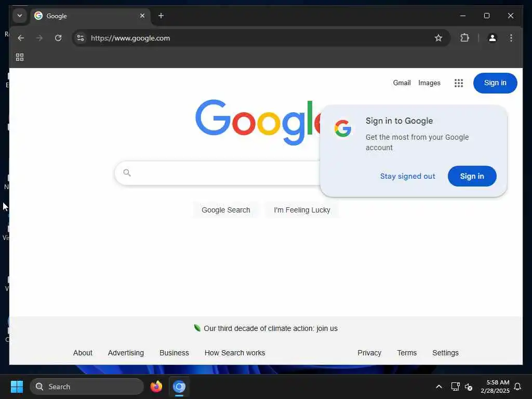Open Gmail link
This screenshot has height=399, width=532.
click(x=402, y=83)
